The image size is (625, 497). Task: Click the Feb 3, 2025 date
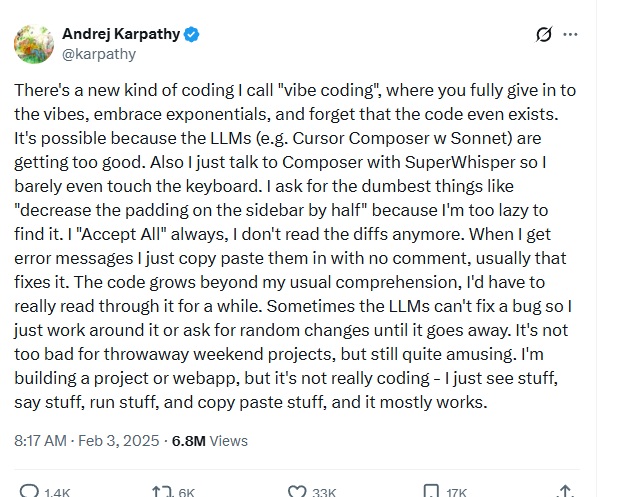(128, 440)
